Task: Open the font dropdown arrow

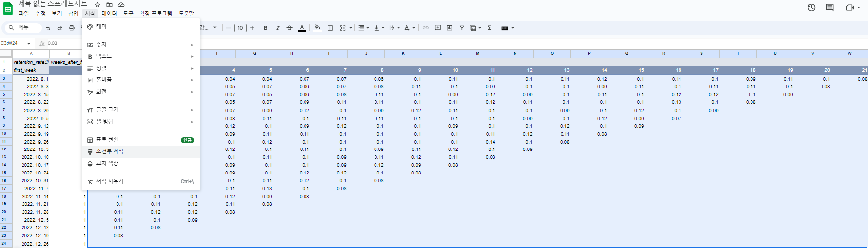Action: coord(215,28)
